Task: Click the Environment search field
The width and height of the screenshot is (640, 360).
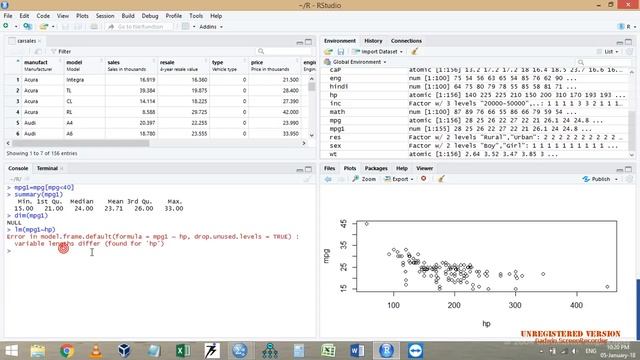Action: click(x=604, y=62)
